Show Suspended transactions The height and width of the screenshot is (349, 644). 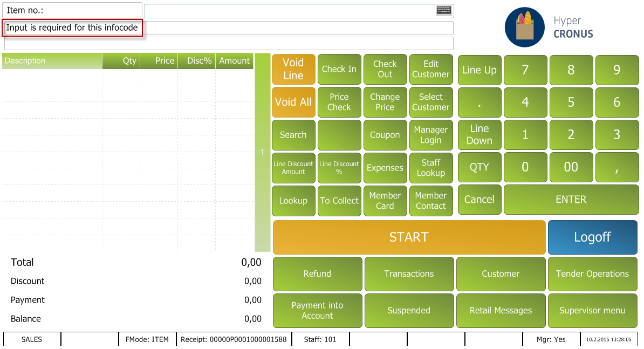(409, 311)
